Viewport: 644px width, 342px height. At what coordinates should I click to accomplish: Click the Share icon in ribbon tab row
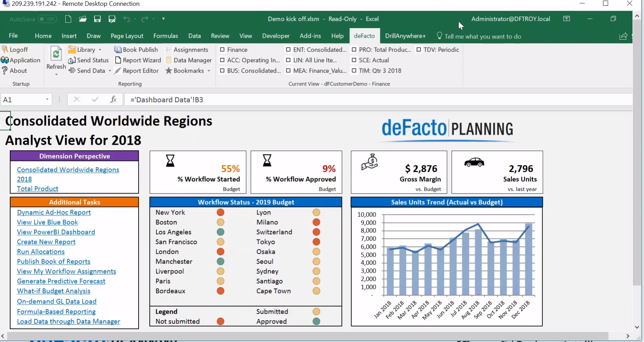click(x=623, y=36)
